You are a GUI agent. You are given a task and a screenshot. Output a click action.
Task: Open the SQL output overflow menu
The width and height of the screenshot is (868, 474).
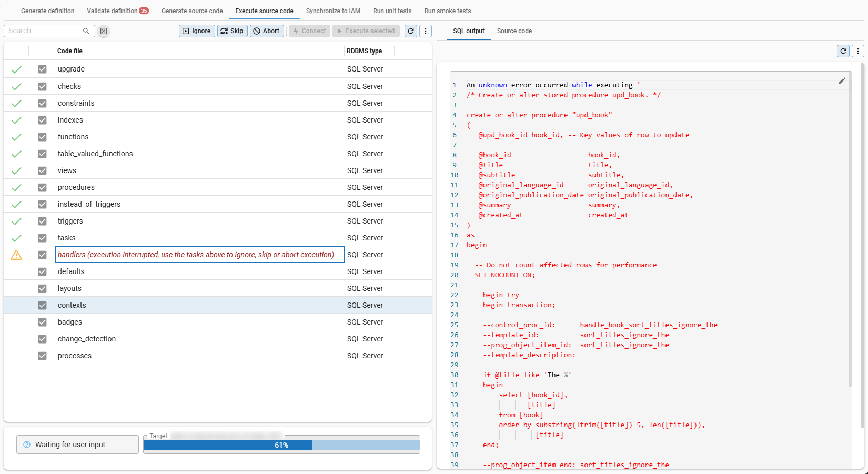click(x=858, y=51)
